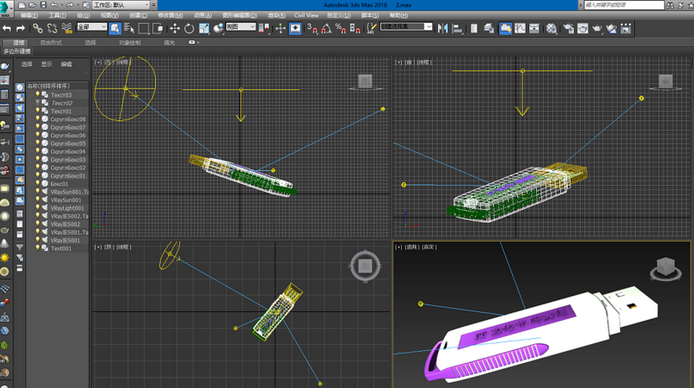Switch to the 对象绘制 ribbon tab
The image size is (694, 388).
(x=130, y=43)
